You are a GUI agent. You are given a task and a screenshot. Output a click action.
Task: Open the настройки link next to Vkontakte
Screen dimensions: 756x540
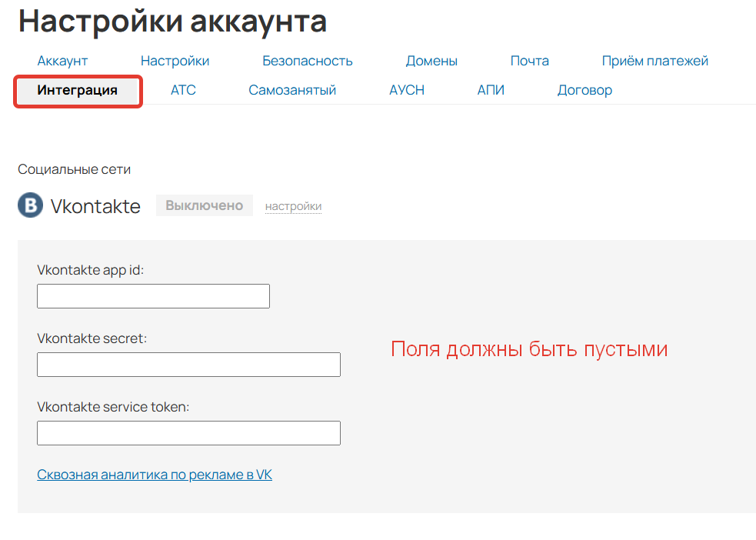pos(293,206)
